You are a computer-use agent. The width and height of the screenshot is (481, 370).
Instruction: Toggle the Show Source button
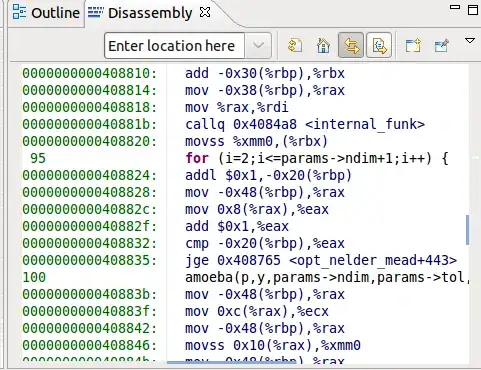click(379, 45)
